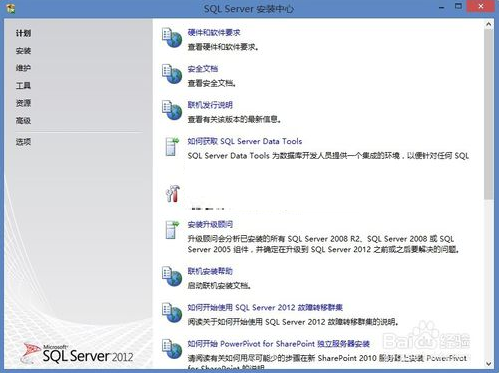Viewport: 500px width, 373px height.
Task: Launch the 安装升级顾问 link
Action: point(210,224)
